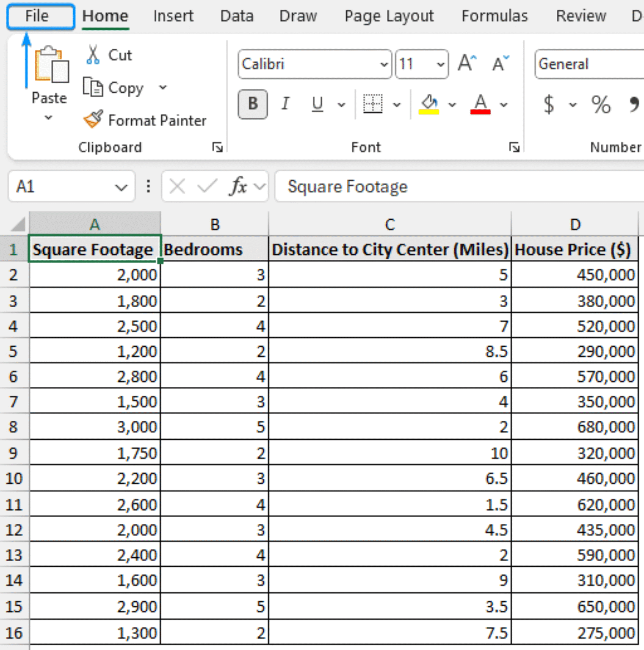Toggle Underline formatting
The width and height of the screenshot is (644, 650).
tap(318, 104)
